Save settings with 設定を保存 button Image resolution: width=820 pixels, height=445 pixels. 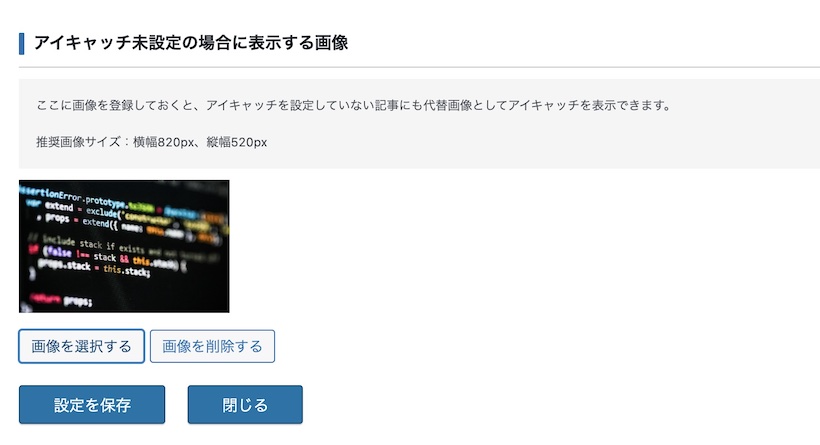92,405
